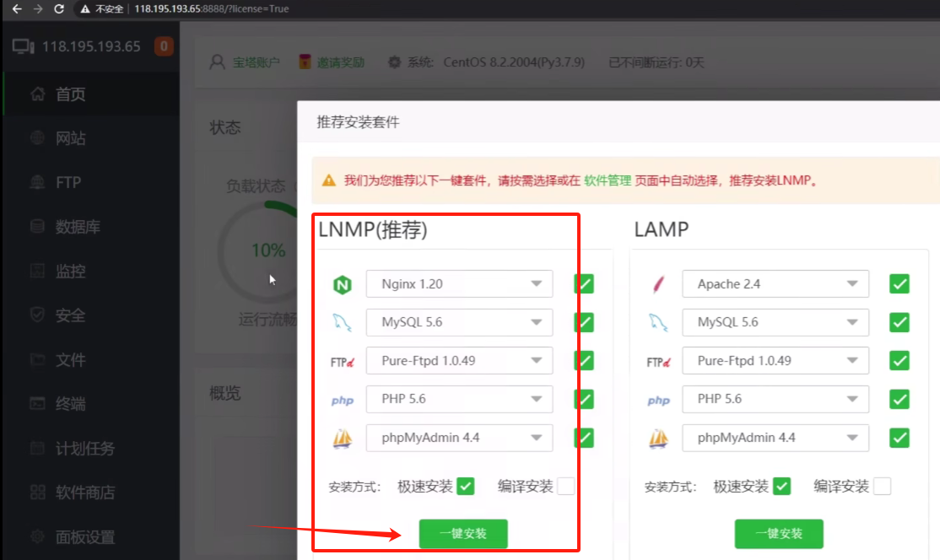Open the LAMP MySQL 5.6 version dropdown
Image resolution: width=940 pixels, height=560 pixels.
(775, 322)
